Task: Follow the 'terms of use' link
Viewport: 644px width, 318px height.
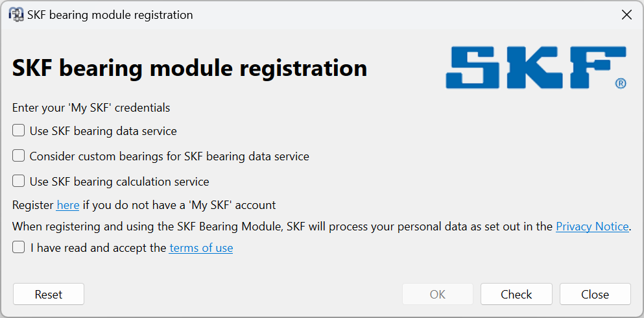Action: [x=201, y=247]
